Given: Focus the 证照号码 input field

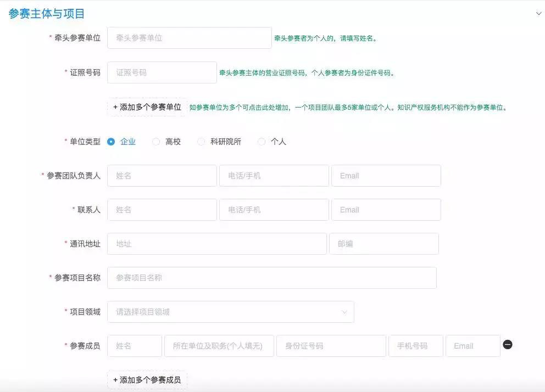Looking at the screenshot, I should pos(162,72).
